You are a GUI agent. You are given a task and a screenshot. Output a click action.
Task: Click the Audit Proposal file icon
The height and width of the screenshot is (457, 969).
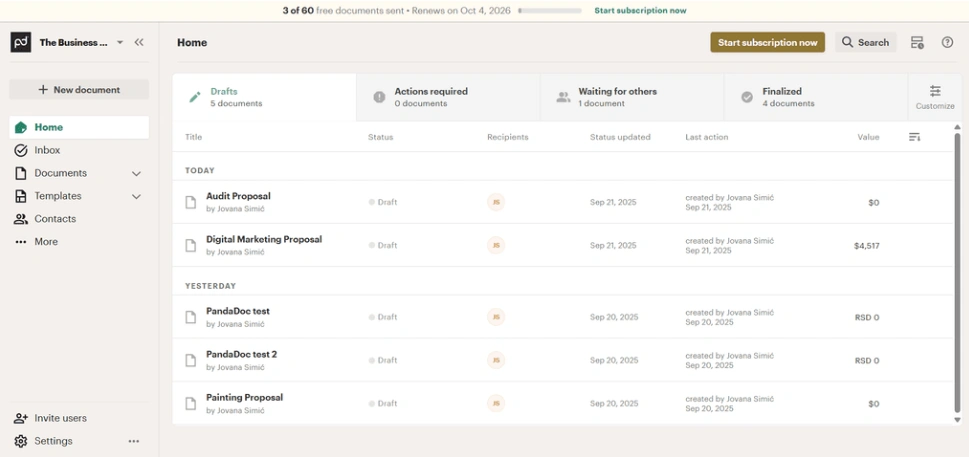[191, 203]
